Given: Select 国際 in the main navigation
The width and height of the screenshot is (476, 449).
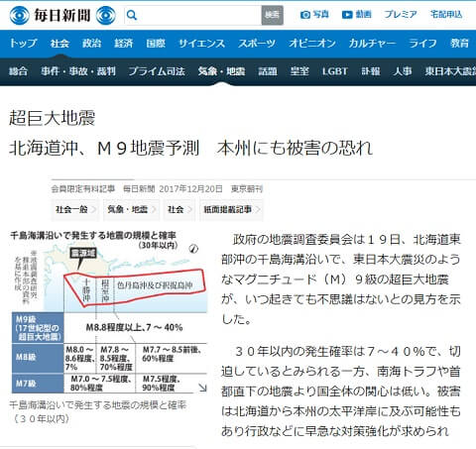Looking at the screenshot, I should click(156, 44).
